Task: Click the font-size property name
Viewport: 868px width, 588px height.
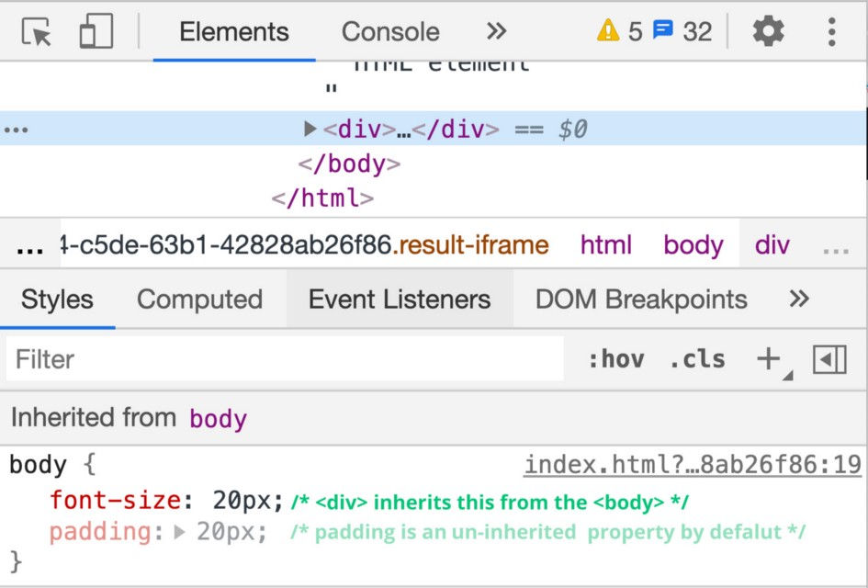Action: (x=115, y=501)
